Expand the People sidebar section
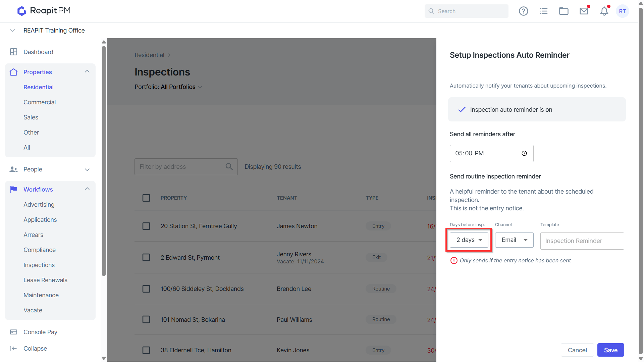 [50, 169]
